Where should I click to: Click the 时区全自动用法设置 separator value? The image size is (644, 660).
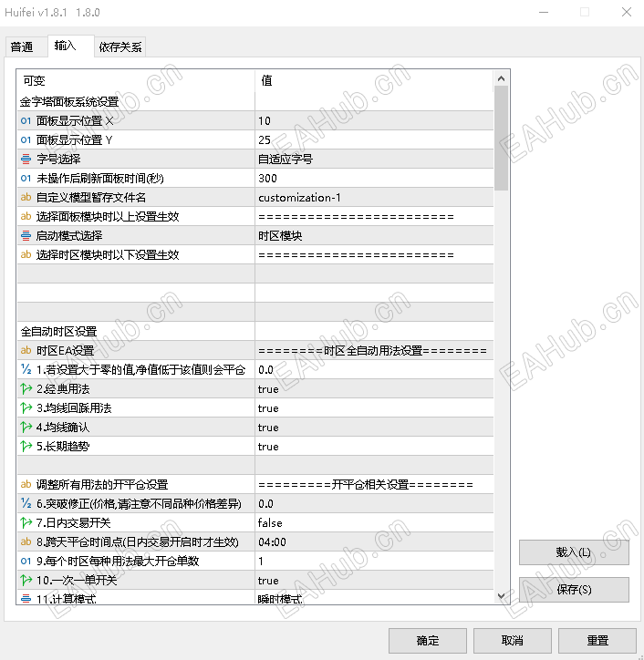(x=373, y=351)
